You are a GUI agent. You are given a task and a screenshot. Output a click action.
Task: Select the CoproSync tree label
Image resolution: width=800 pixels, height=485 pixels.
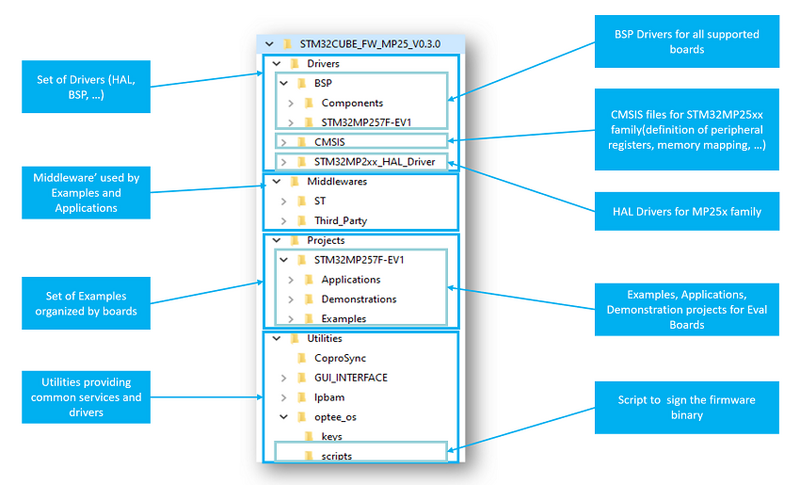click(x=340, y=359)
